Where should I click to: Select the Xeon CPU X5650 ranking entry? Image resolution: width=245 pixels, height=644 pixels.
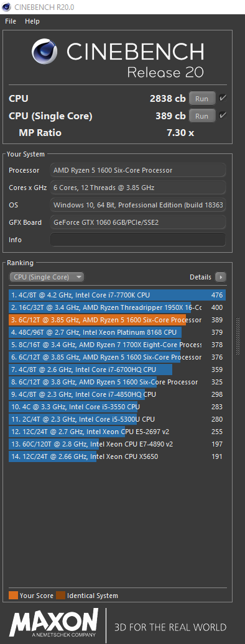tap(117, 456)
